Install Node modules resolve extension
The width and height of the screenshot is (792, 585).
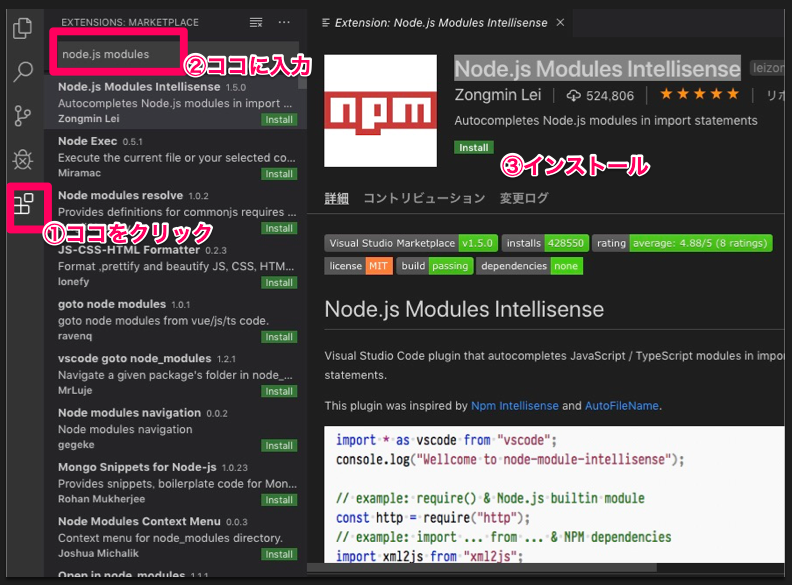coord(279,228)
